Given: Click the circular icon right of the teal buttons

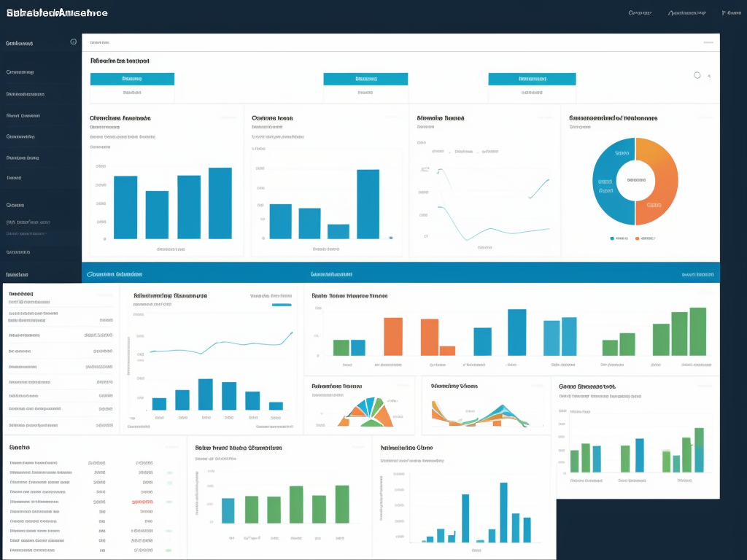Looking at the screenshot, I should [x=697, y=75].
